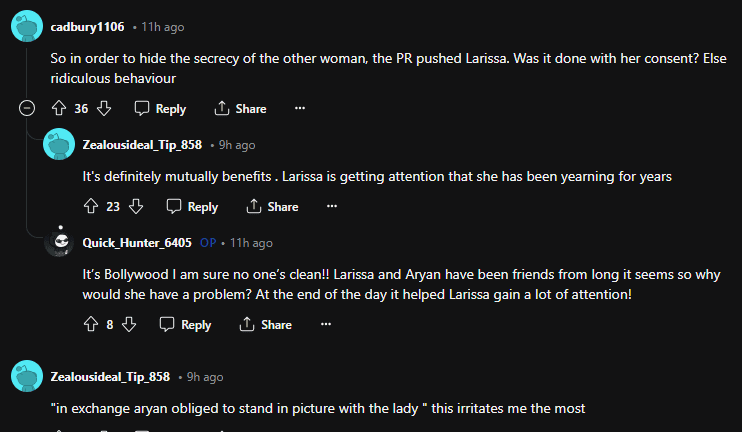This screenshot has height=432, width=742.
Task: Open more options on Quick_Hunter_6405's reply
Action: click(325, 324)
